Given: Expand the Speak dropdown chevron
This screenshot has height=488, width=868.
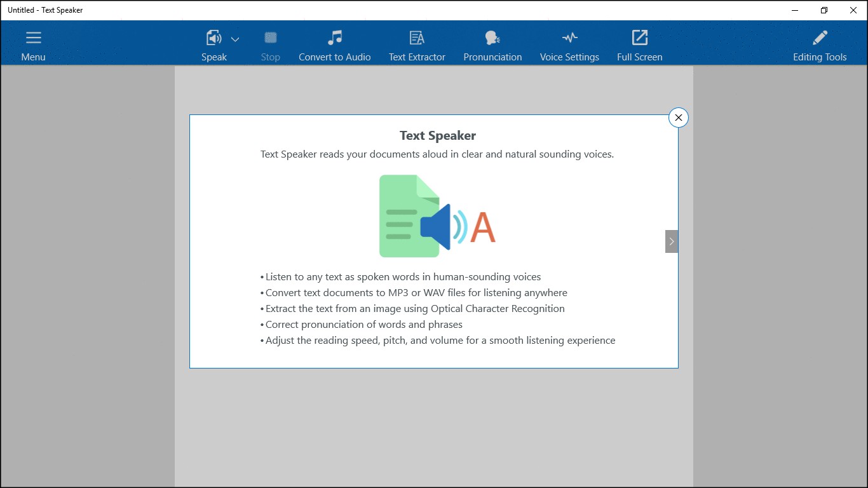Looking at the screenshot, I should pos(235,39).
